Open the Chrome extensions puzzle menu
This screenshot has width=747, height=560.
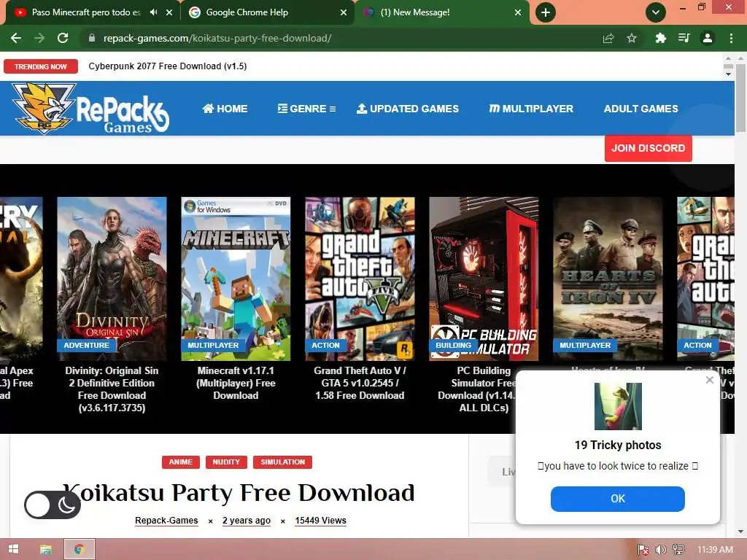click(x=660, y=38)
